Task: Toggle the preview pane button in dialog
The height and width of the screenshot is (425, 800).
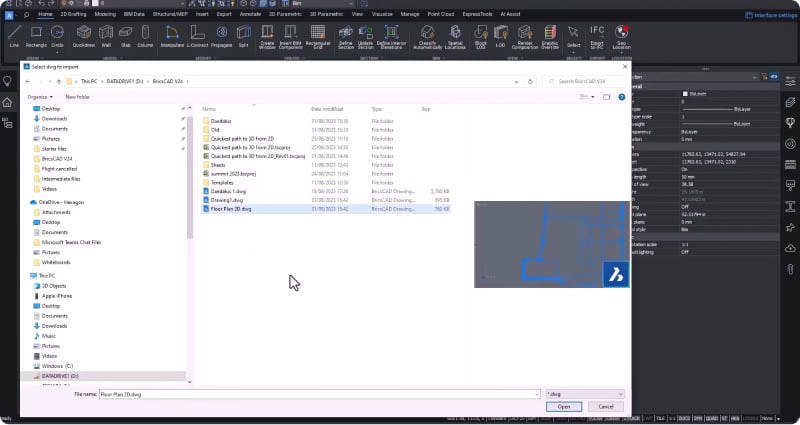Action: coord(606,97)
